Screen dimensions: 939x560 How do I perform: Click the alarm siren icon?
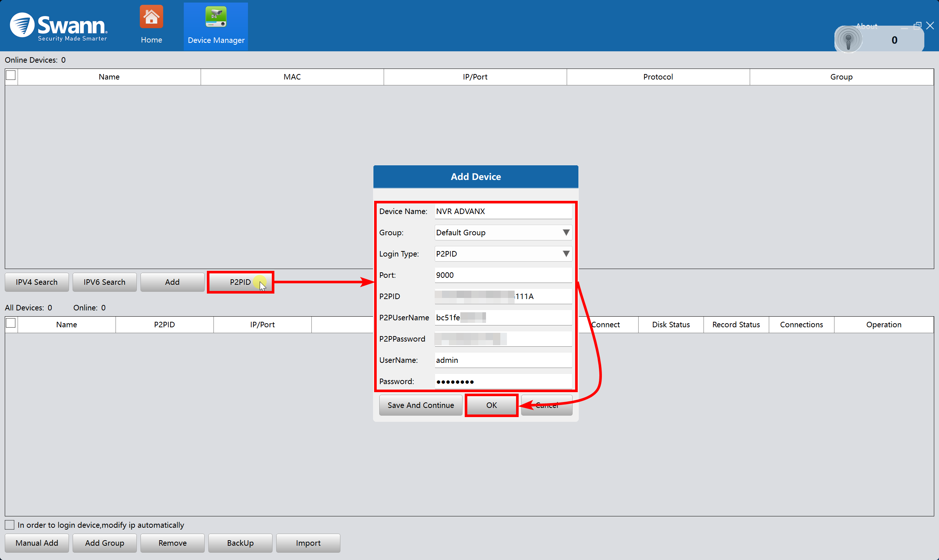(x=848, y=39)
